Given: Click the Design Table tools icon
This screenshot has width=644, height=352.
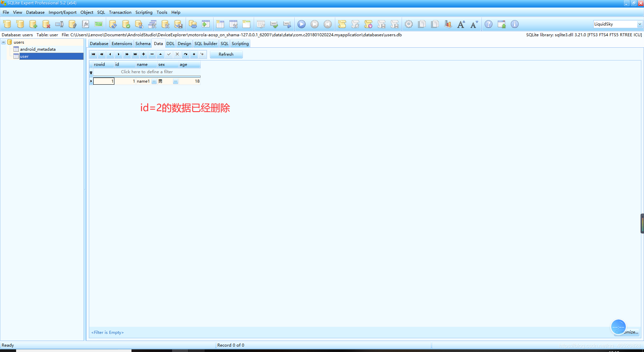Looking at the screenshot, I should click(233, 24).
